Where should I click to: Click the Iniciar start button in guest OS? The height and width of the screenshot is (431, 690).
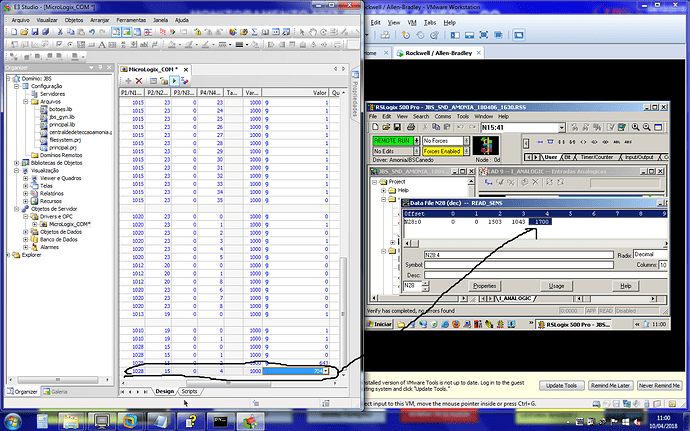pyautogui.click(x=379, y=324)
